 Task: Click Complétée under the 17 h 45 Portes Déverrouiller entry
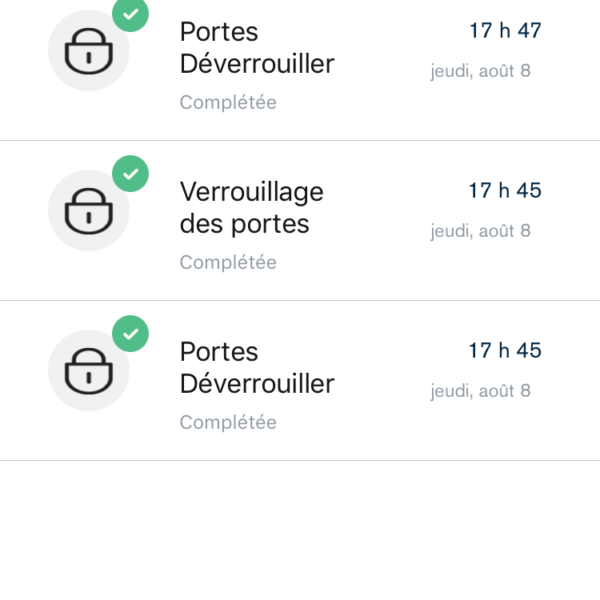[x=228, y=422]
